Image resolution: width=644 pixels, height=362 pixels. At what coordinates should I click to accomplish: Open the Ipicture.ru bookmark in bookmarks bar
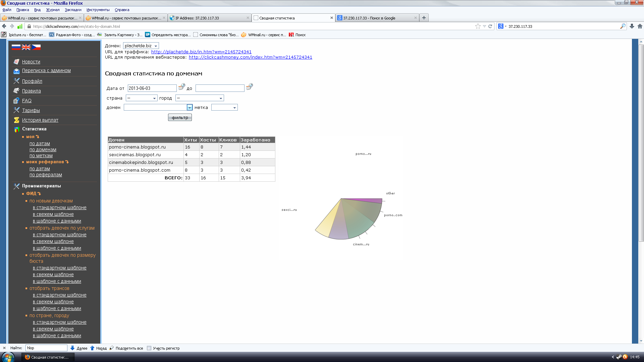pos(23,35)
